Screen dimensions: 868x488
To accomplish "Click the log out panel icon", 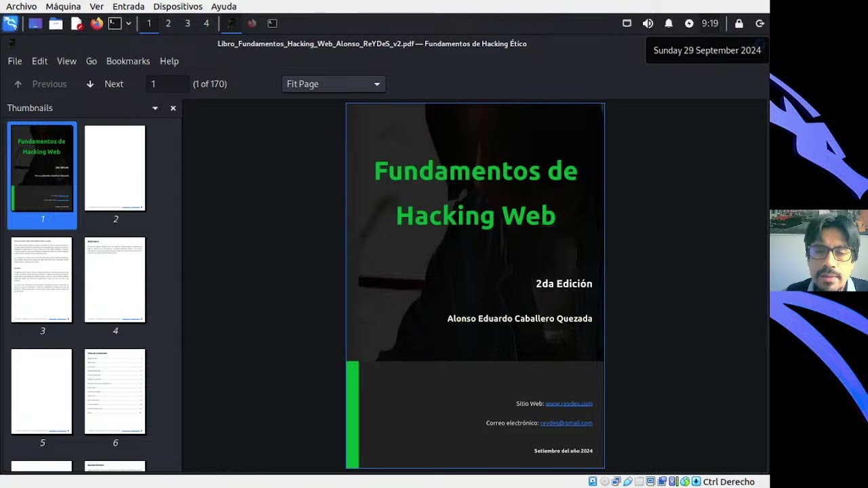I will (759, 23).
